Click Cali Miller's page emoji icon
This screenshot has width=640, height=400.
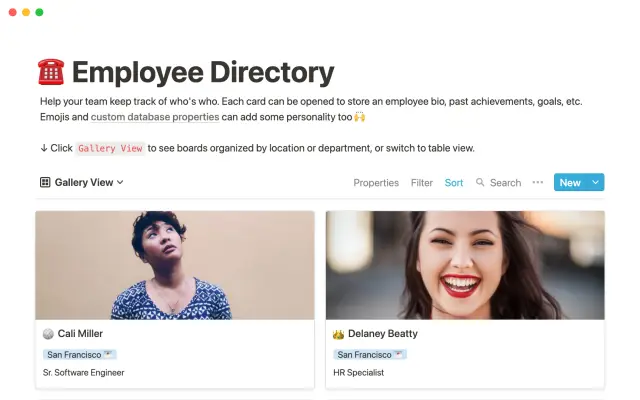tap(48, 334)
